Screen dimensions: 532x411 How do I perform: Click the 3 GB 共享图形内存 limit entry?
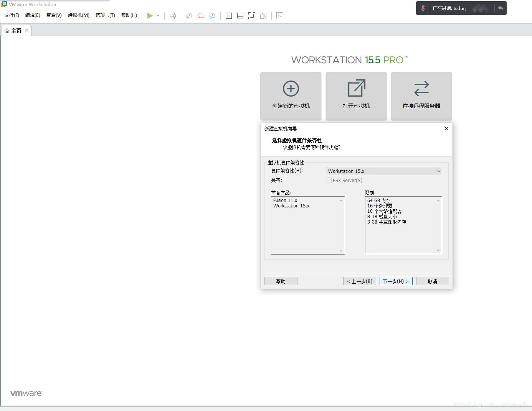pyautogui.click(x=387, y=222)
